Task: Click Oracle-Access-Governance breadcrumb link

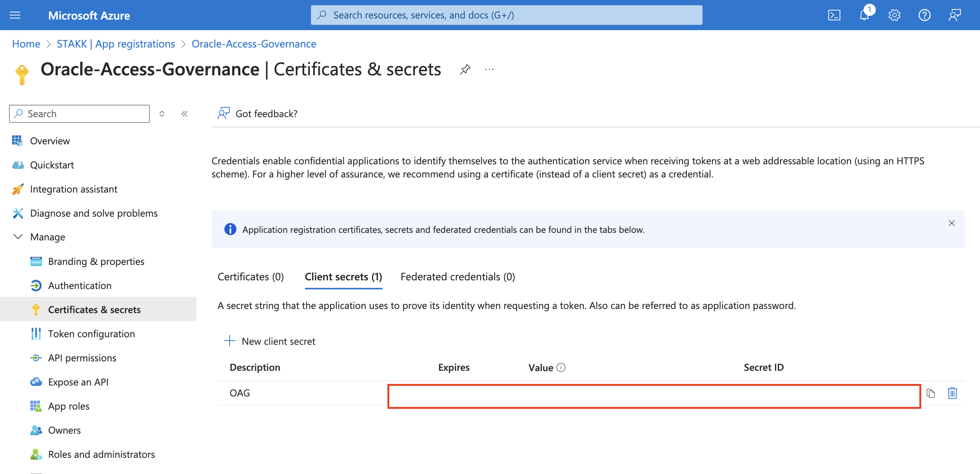Action: pos(254,44)
